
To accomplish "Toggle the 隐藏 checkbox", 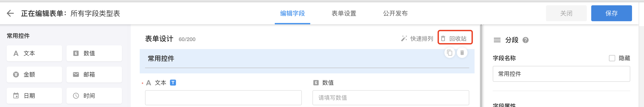I will pyautogui.click(x=612, y=58).
